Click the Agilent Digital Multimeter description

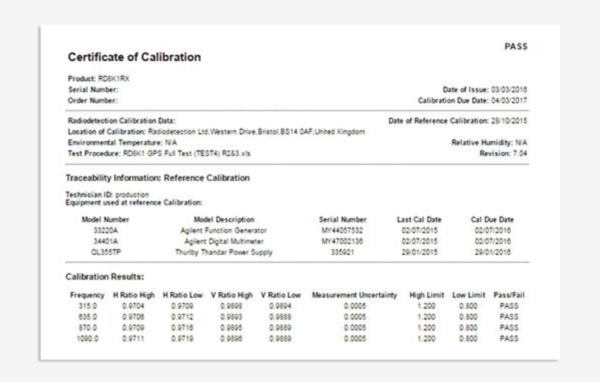tap(224, 242)
